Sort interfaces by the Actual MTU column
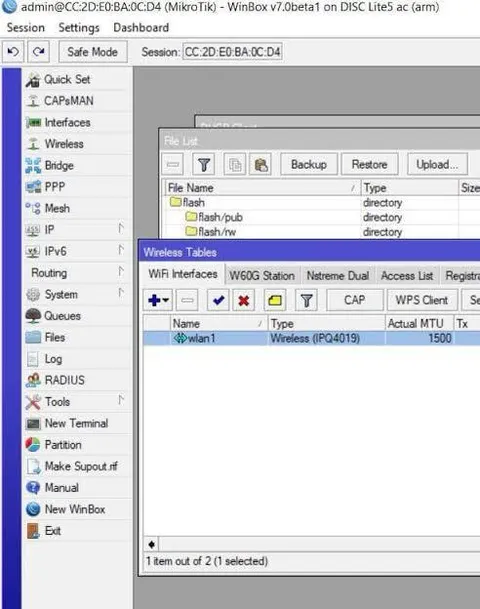This screenshot has height=609, width=480. click(419, 324)
